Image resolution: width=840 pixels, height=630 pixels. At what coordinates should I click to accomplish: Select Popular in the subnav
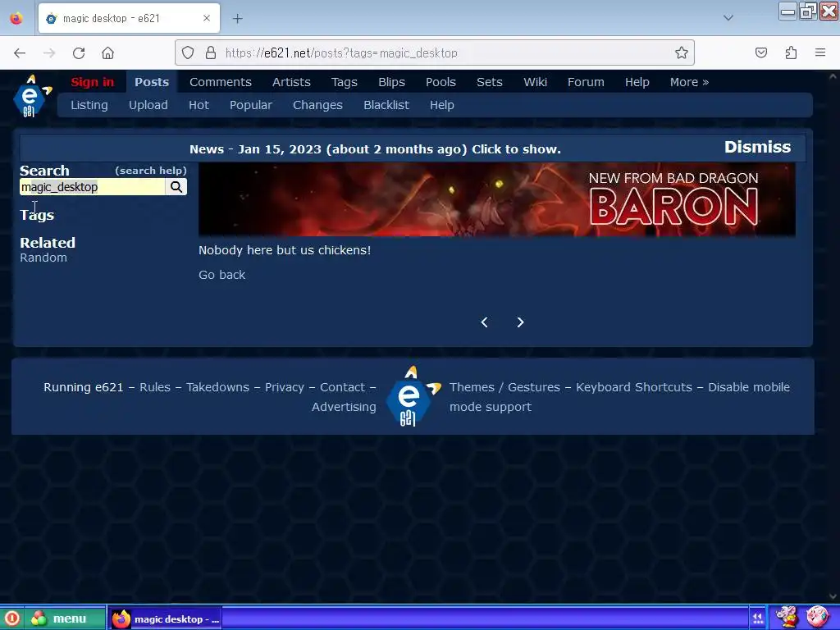[x=251, y=105]
